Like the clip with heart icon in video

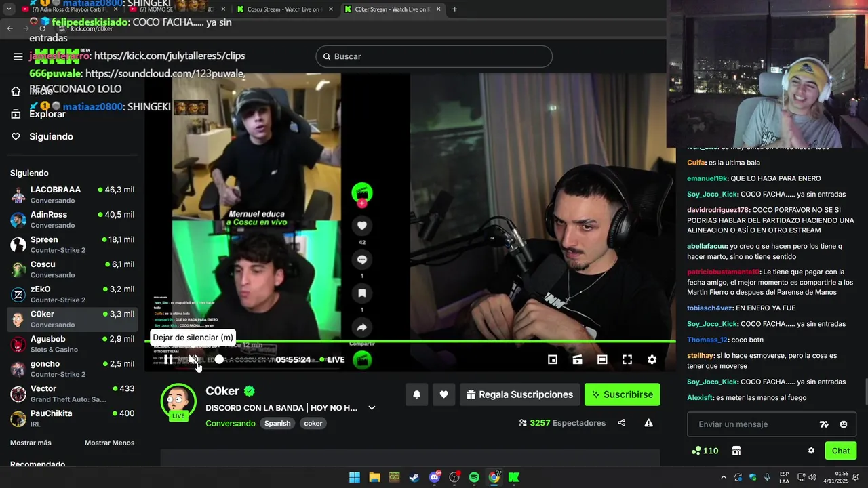362,226
